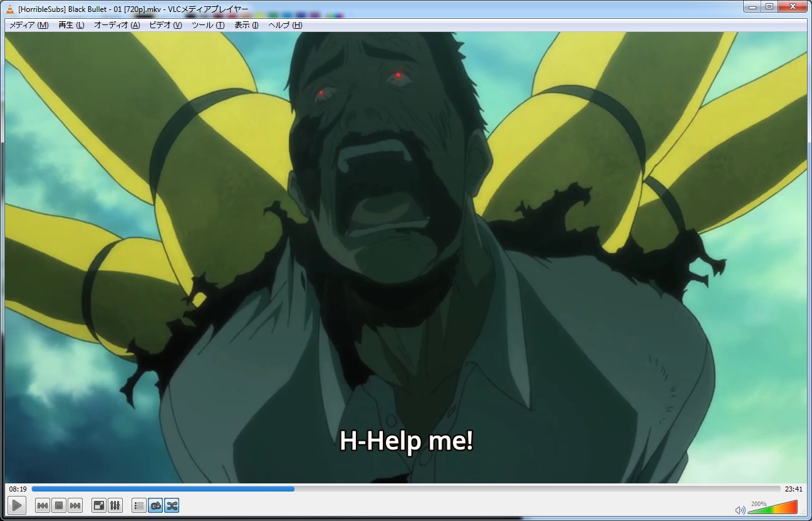This screenshot has width=812, height=521.
Task: Close the VLC media player window
Action: click(x=793, y=7)
